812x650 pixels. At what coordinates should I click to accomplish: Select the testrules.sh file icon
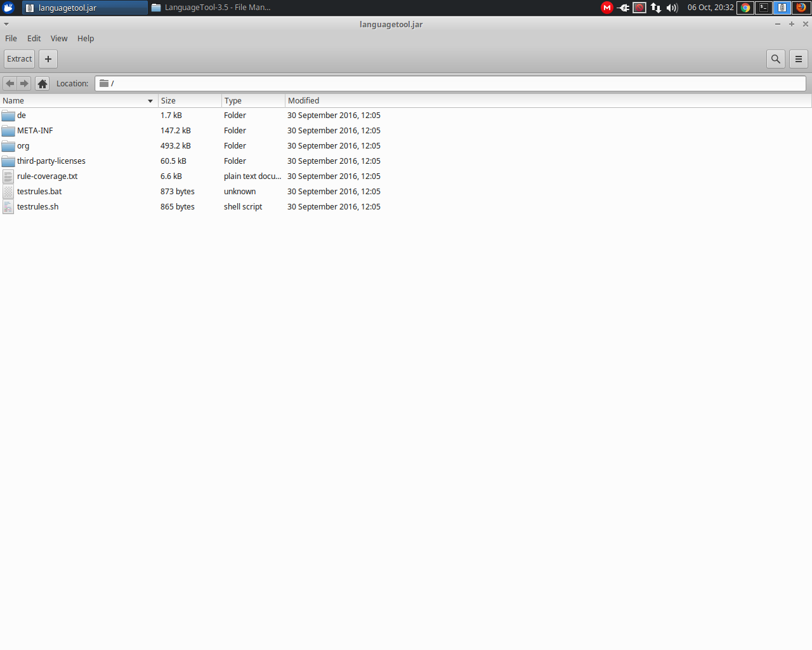click(x=8, y=207)
